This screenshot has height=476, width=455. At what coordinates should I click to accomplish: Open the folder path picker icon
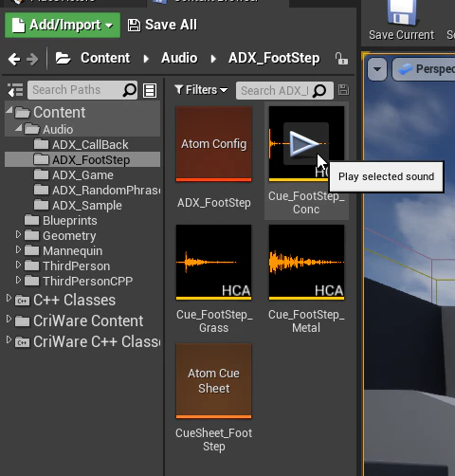pos(64,59)
